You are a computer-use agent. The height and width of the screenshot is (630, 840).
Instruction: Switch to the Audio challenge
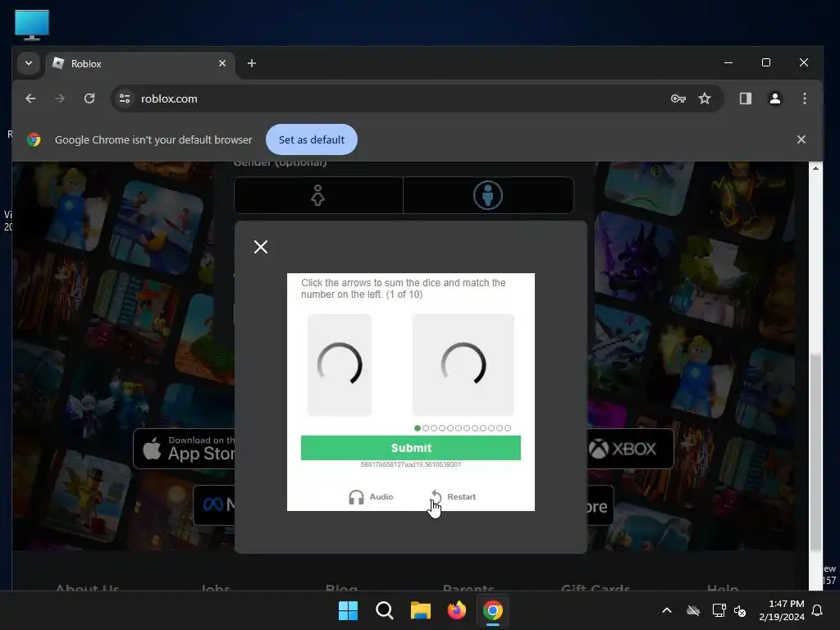[371, 497]
